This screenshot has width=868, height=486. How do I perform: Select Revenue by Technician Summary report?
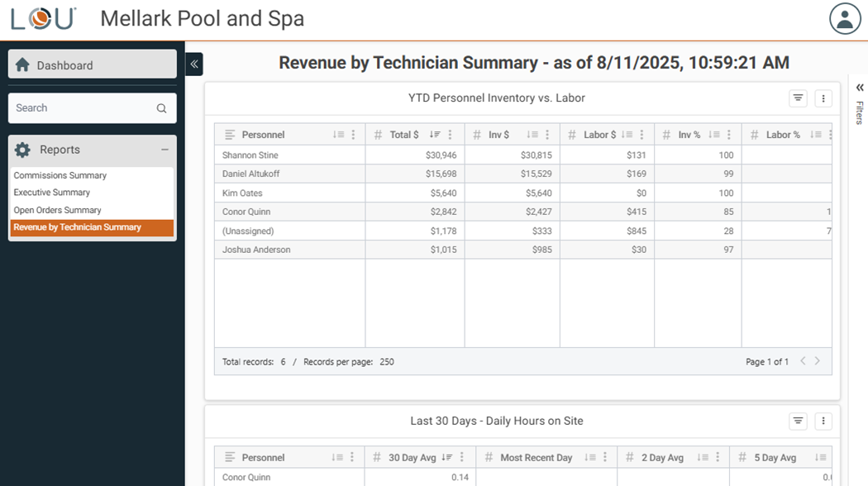[x=92, y=227]
